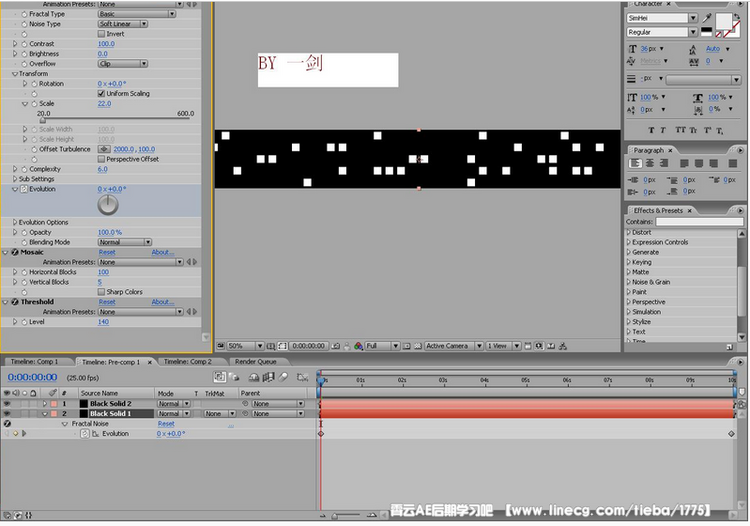Show the channel RGB color icon
The image size is (750, 526).
[358, 346]
